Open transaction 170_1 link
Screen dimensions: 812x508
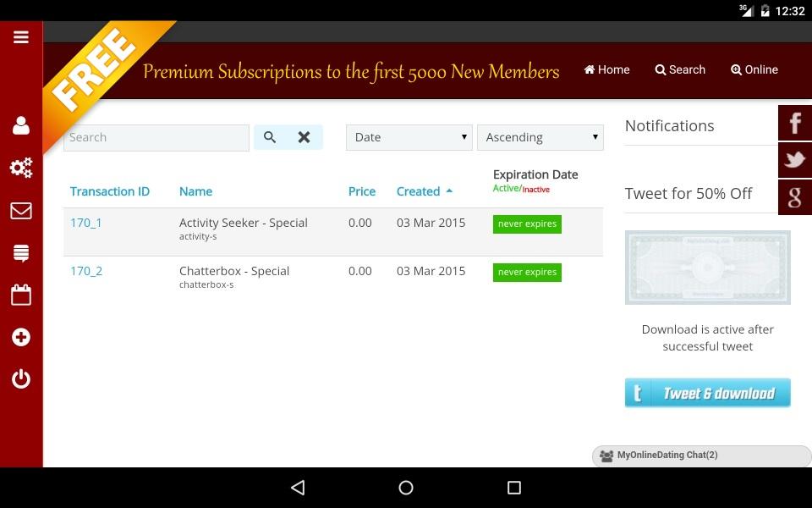point(86,223)
